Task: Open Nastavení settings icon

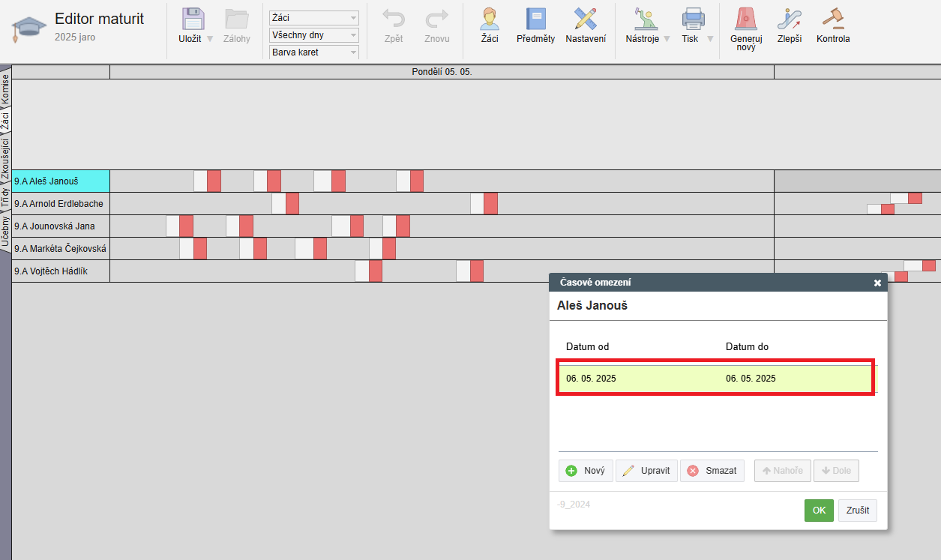Action: click(x=586, y=19)
